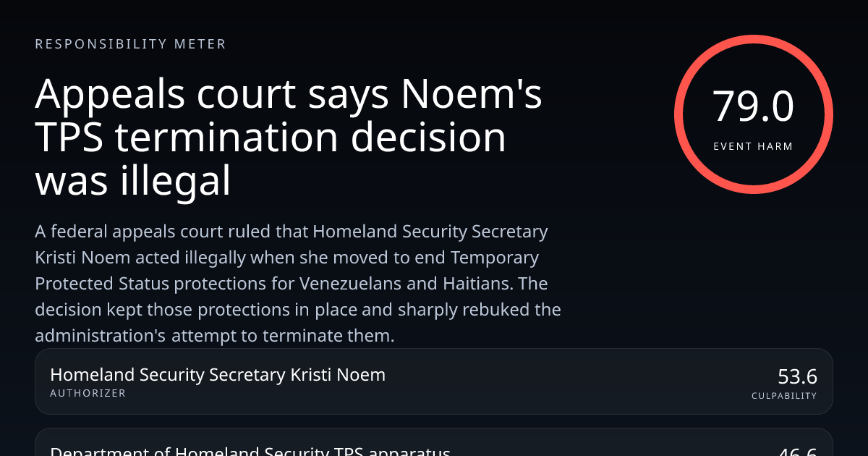Click the 'CULPABILITY' label under 53.6
The image size is (868, 456).
coord(784,396)
